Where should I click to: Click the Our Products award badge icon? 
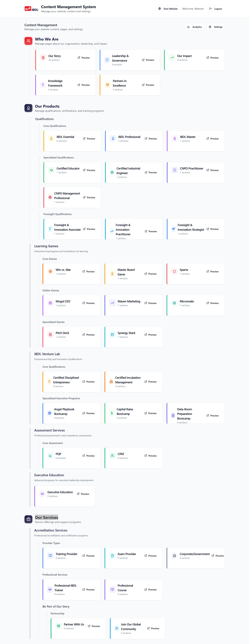[x=28, y=108]
